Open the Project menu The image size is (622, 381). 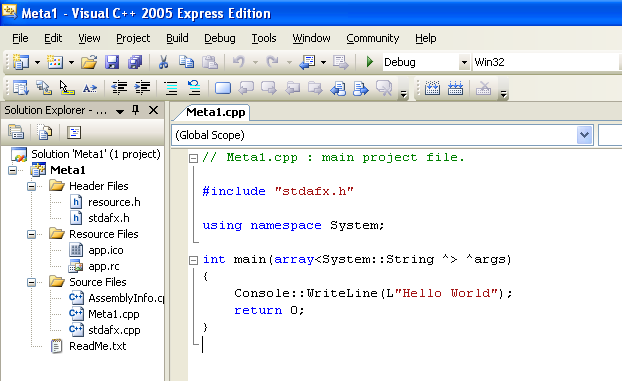(133, 38)
